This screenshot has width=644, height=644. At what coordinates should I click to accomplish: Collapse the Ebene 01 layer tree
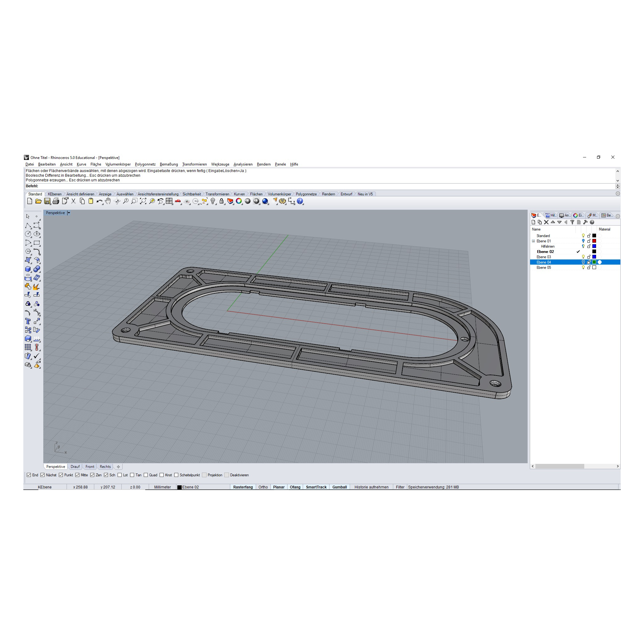click(x=533, y=241)
